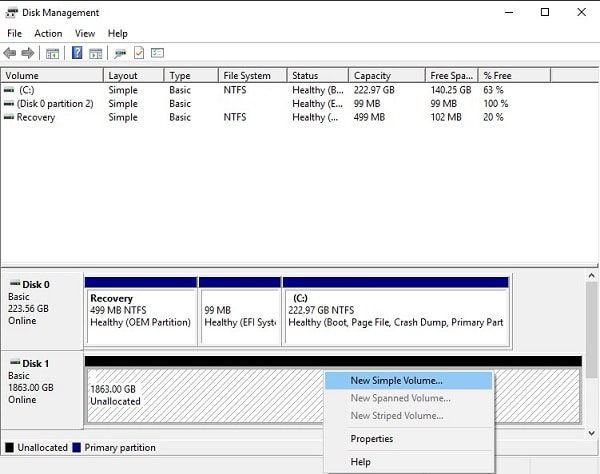
Task: Click the settings checklist toolbar icon
Action: [x=157, y=53]
